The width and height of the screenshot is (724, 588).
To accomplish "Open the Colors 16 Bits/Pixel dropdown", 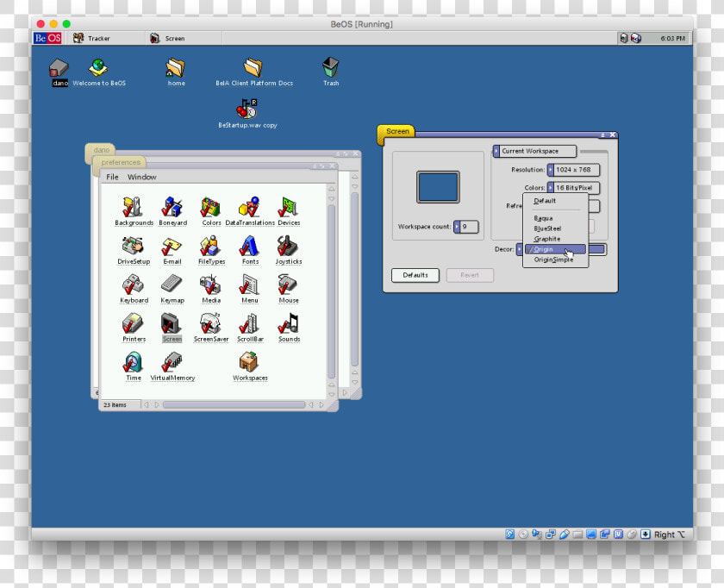I will coord(573,188).
